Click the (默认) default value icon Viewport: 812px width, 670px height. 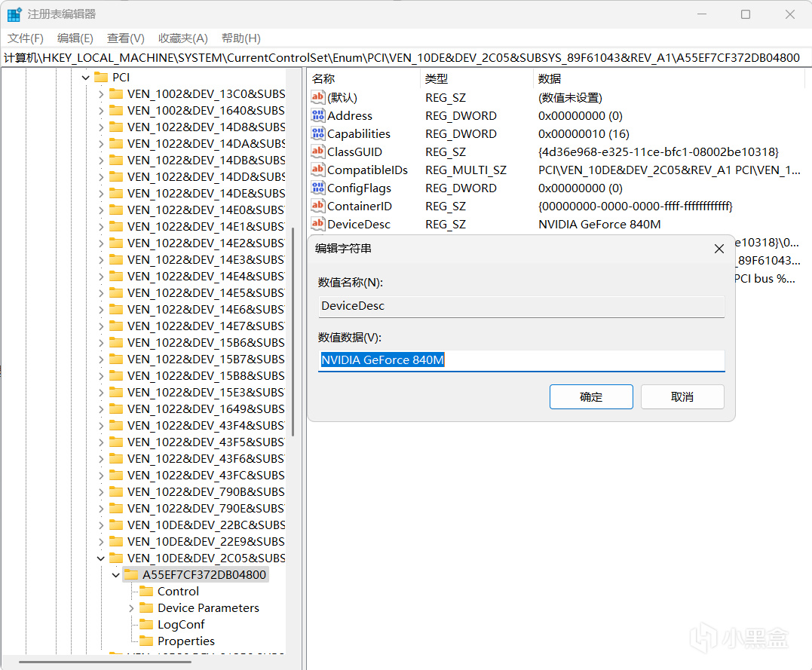318,96
